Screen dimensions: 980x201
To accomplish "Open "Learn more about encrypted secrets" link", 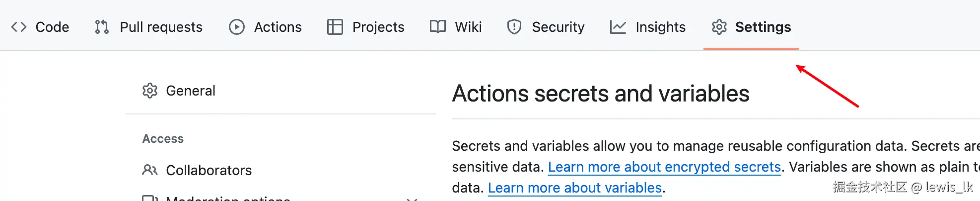I will click(664, 167).
